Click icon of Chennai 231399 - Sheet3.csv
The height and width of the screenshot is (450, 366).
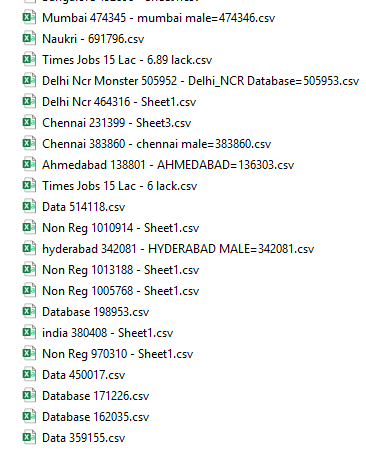click(x=29, y=122)
